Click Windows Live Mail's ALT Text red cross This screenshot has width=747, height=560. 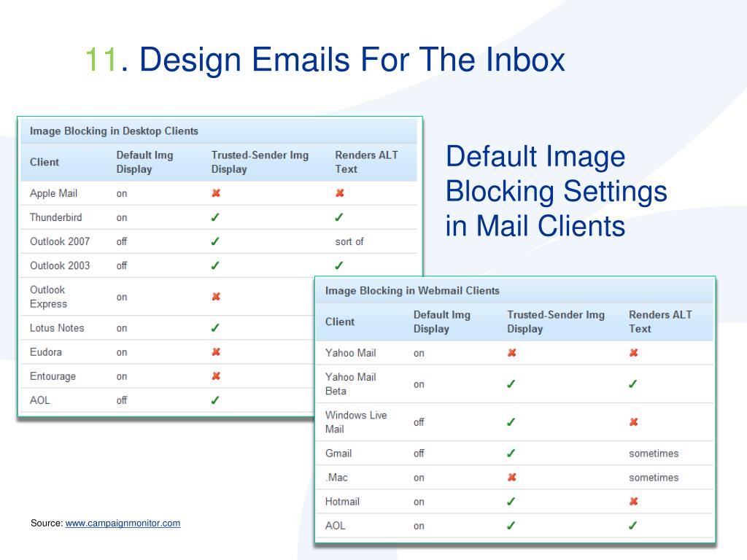coord(634,422)
